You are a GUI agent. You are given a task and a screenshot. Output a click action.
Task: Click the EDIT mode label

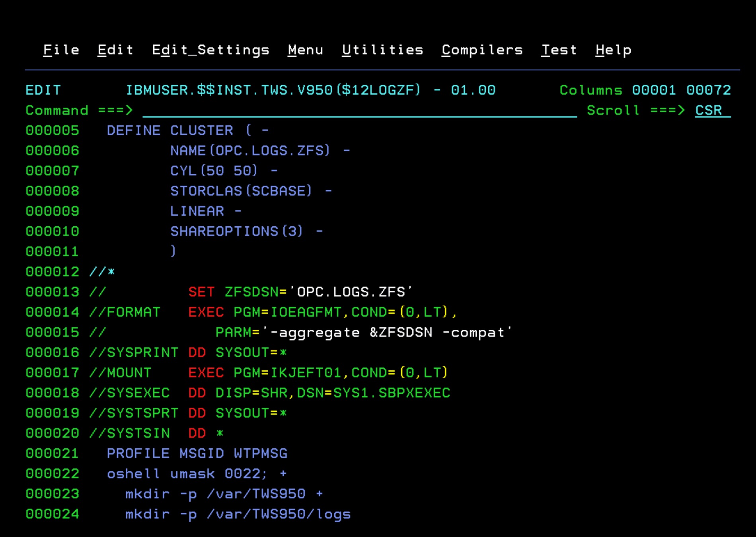pos(43,90)
